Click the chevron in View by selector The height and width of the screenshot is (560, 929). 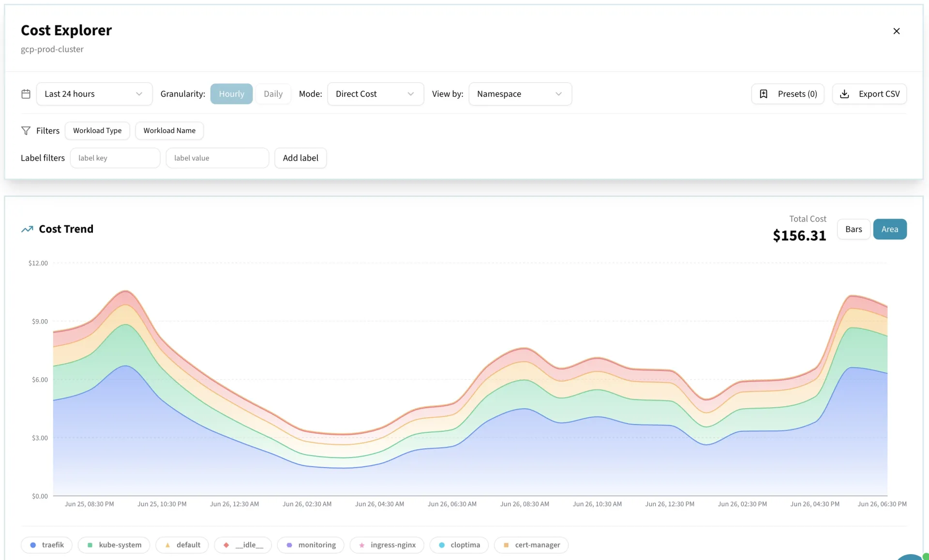(559, 94)
